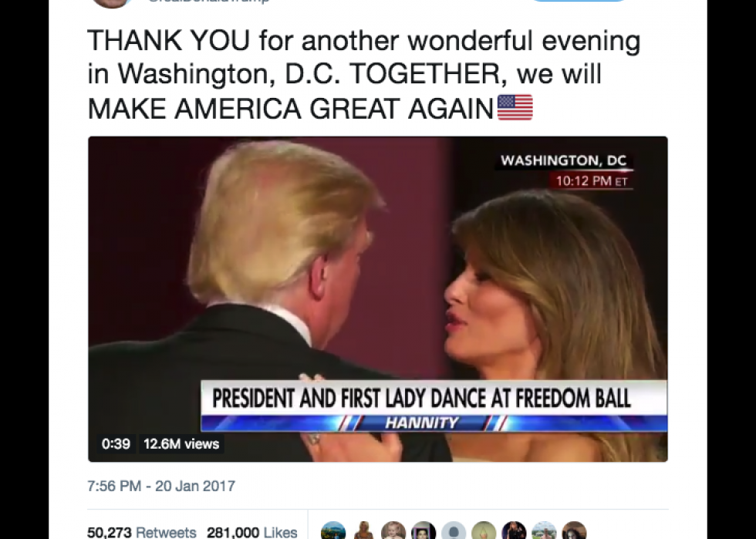The height and width of the screenshot is (539, 756).
Task: Open the 7:56 PM - 20 Jan 2017 timestamp
Action: [x=161, y=486]
